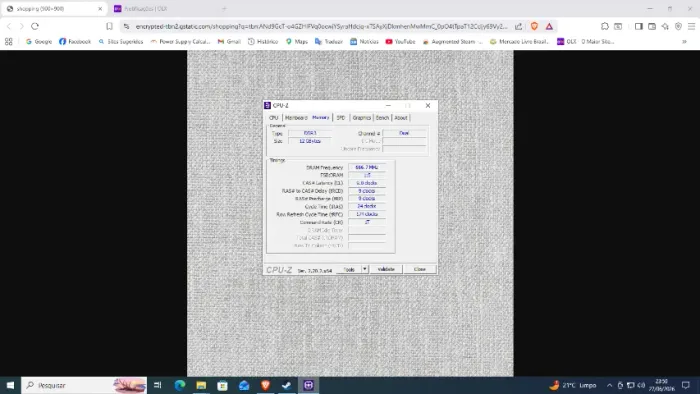
Task: Click the browser forward arrow
Action: click(x=21, y=26)
